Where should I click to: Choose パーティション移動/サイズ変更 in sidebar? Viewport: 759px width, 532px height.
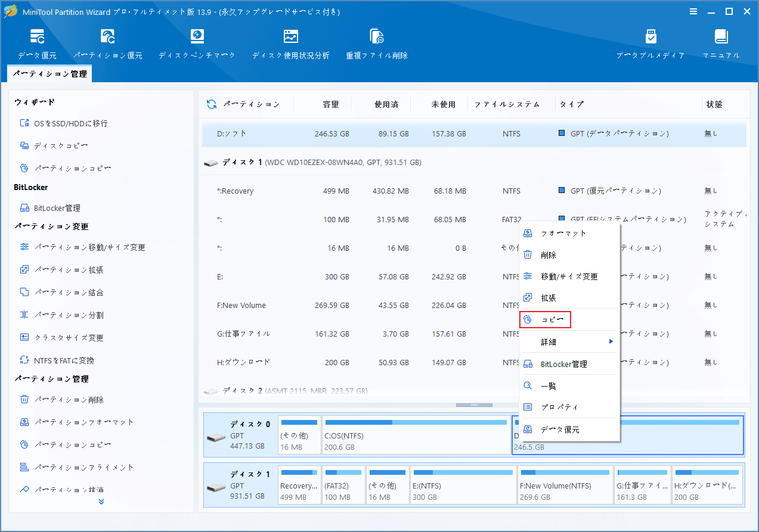pos(82,247)
